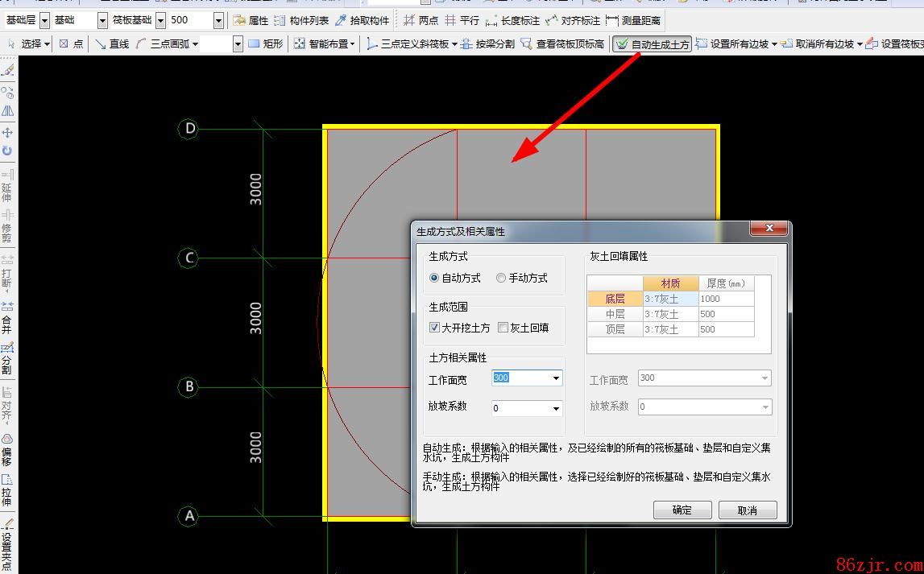Select the 偏移 offset tool in sidebar
Viewport: 924px width, 574px height.
click(7, 449)
